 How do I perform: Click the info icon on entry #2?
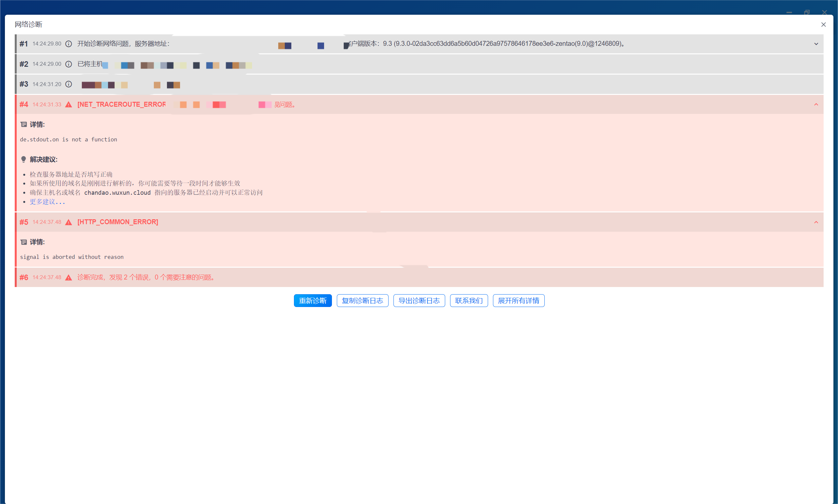click(x=69, y=64)
